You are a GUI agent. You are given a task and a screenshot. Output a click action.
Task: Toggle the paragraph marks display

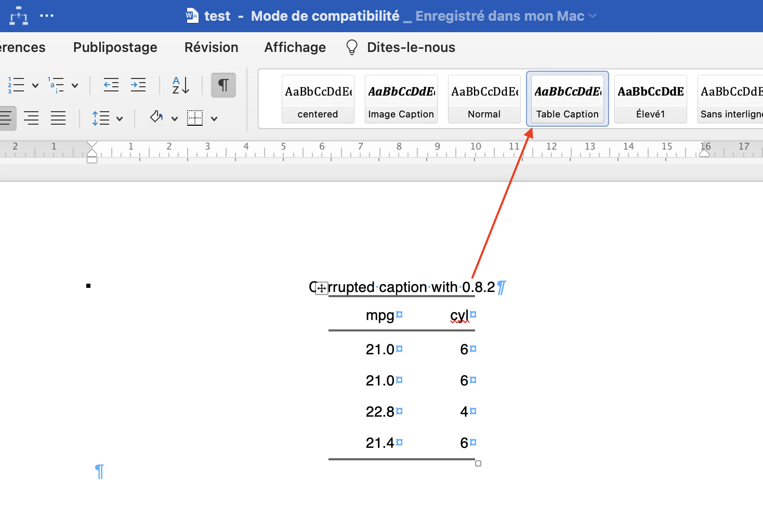point(223,85)
